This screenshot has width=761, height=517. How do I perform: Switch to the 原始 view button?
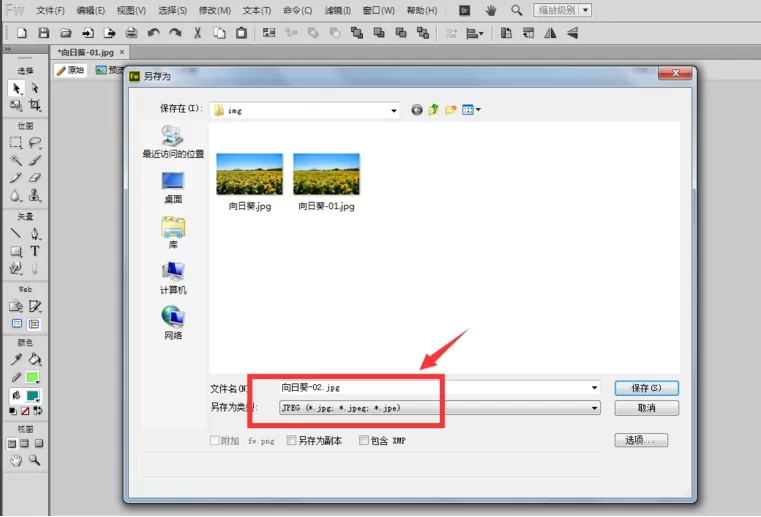(70, 70)
